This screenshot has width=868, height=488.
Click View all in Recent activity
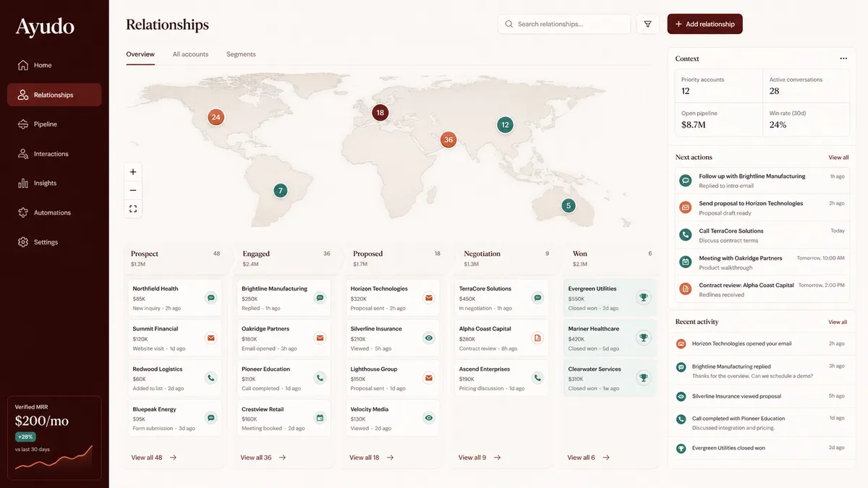[x=838, y=322]
